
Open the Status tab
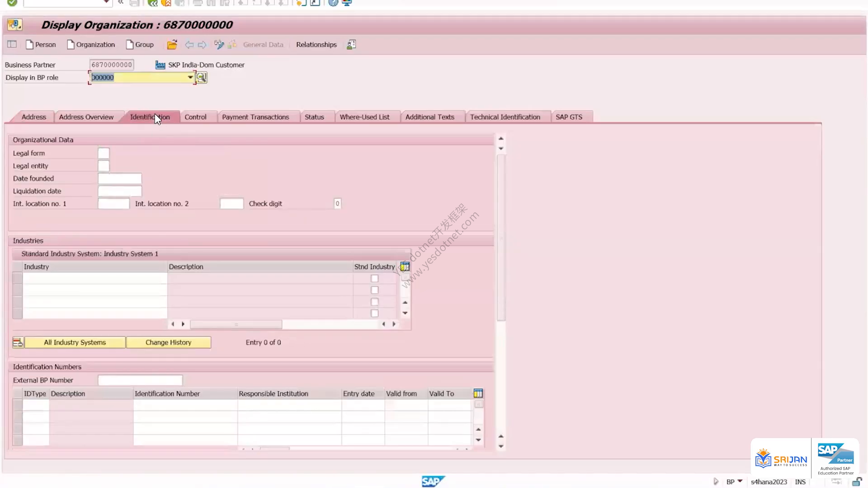click(314, 117)
